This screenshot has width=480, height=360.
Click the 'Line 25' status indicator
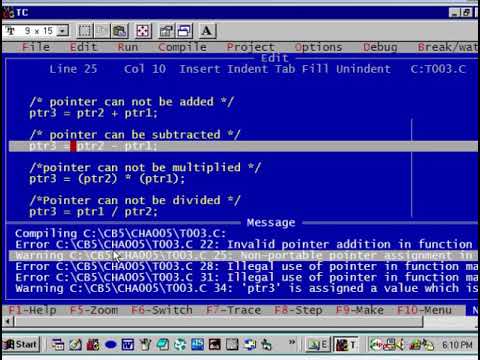pos(73,69)
